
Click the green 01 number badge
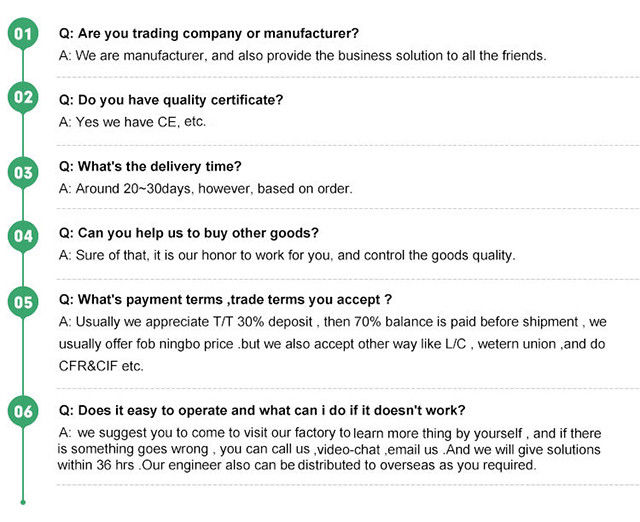22,36
